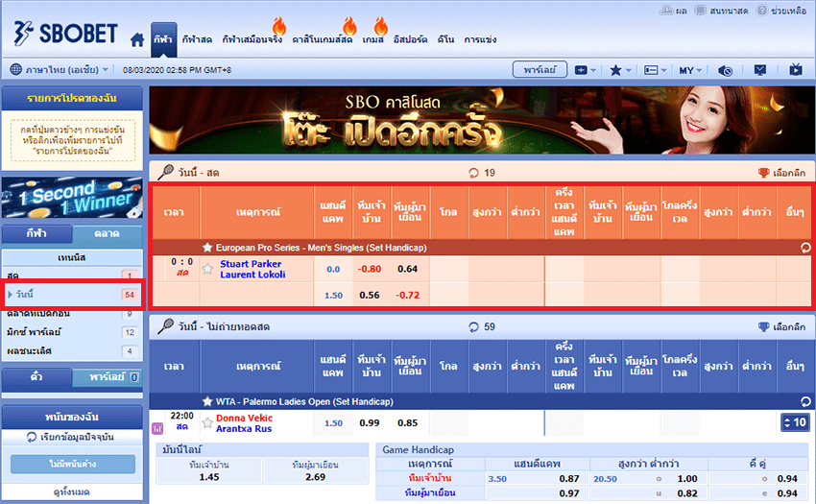Bet money line away odds 2.69

(x=316, y=477)
